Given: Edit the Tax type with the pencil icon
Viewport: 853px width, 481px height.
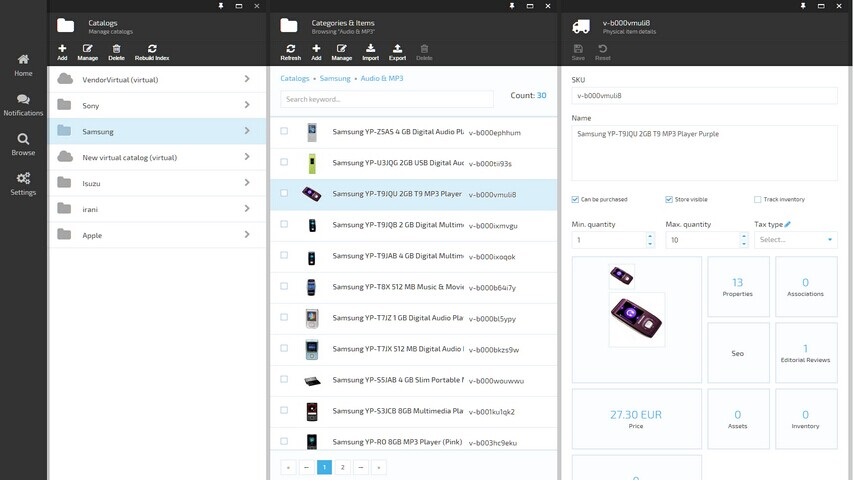Looking at the screenshot, I should pos(788,224).
